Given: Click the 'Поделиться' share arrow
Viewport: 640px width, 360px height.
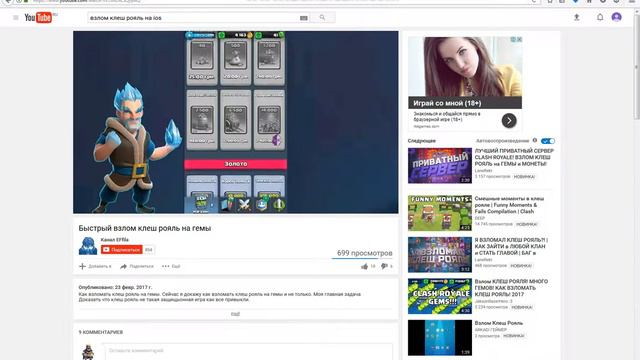Looking at the screenshot, I should point(123,267).
